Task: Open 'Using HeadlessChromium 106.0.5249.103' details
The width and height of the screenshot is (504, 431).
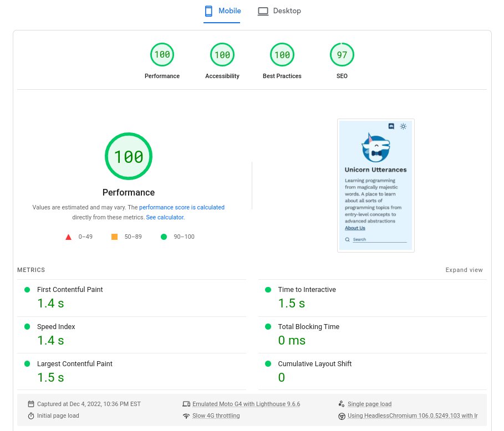Action: (413, 415)
